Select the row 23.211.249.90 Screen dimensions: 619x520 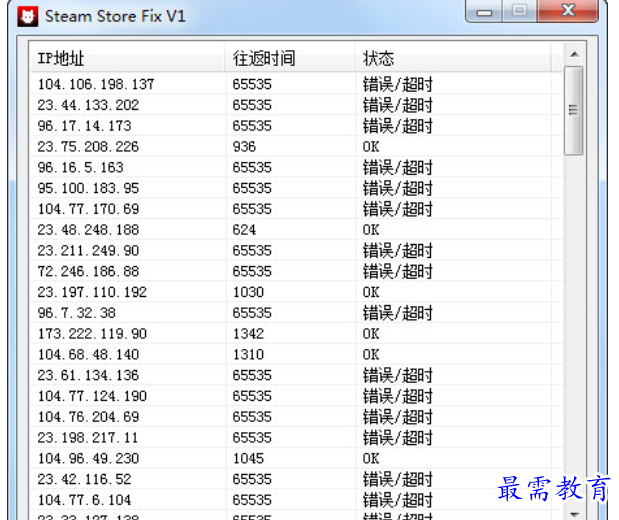(x=296, y=251)
